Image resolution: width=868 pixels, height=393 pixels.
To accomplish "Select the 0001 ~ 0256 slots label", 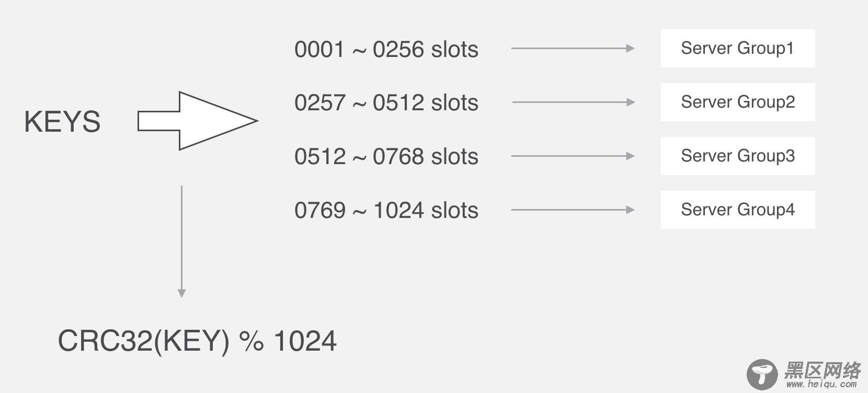I will click(x=386, y=50).
